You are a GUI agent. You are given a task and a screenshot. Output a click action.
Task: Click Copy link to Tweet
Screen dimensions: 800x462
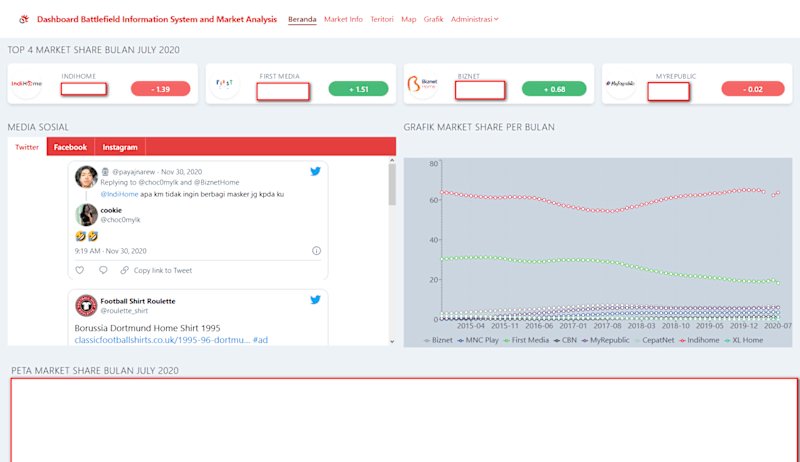(157, 270)
